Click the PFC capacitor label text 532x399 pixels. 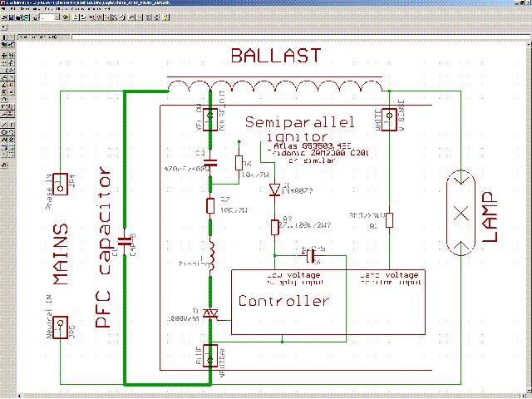pos(103,247)
